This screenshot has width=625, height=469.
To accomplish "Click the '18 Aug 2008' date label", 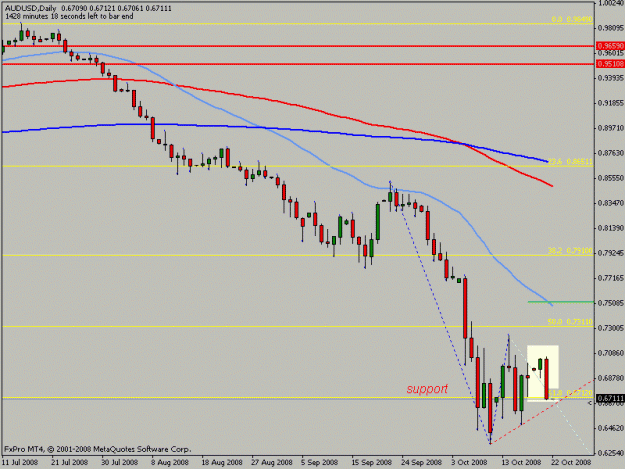I will coord(222,462).
